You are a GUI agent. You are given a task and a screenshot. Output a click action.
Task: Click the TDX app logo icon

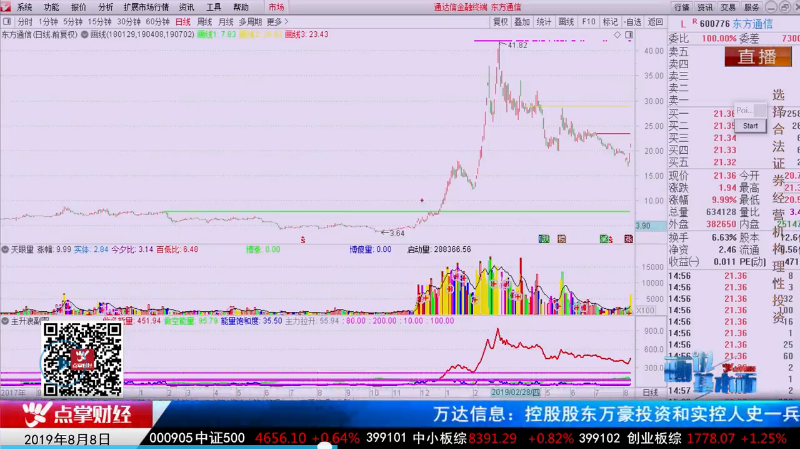tap(6, 7)
